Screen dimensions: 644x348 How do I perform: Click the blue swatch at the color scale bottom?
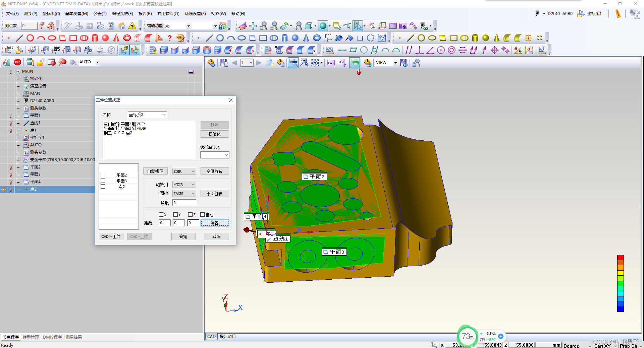[x=621, y=309]
